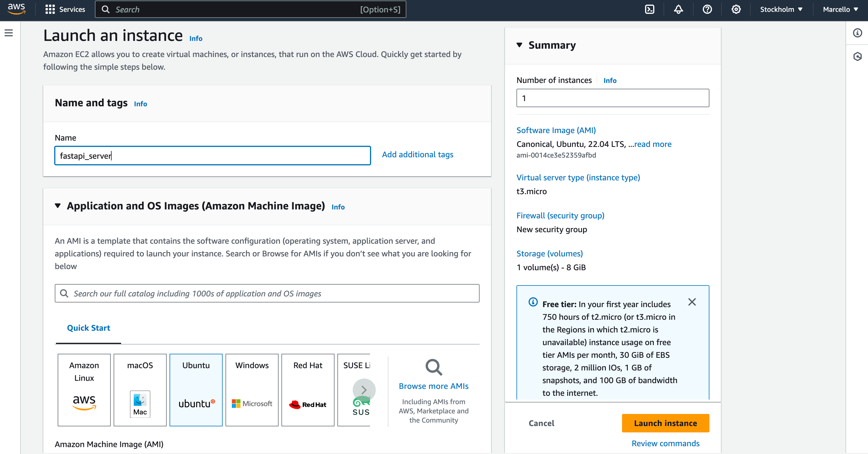Screen dimensions: 868x454
Task: Close the Free tier info box
Action: pos(692,302)
